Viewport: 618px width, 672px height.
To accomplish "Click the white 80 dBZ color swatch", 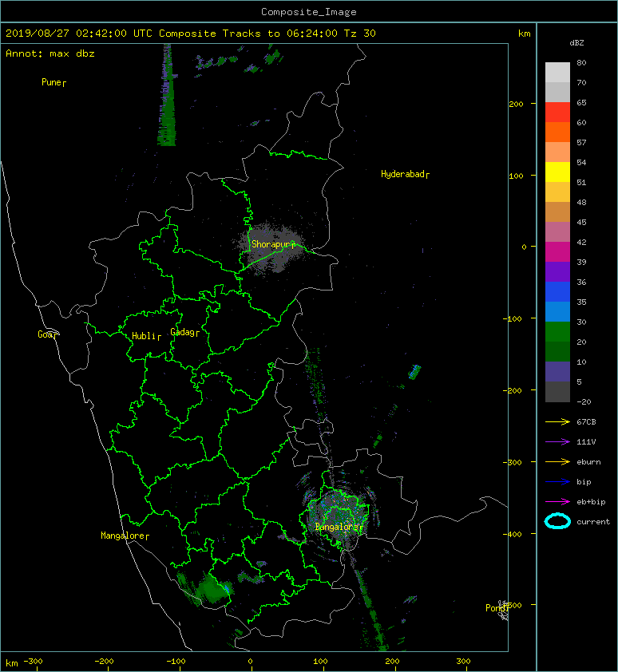I will [557, 72].
